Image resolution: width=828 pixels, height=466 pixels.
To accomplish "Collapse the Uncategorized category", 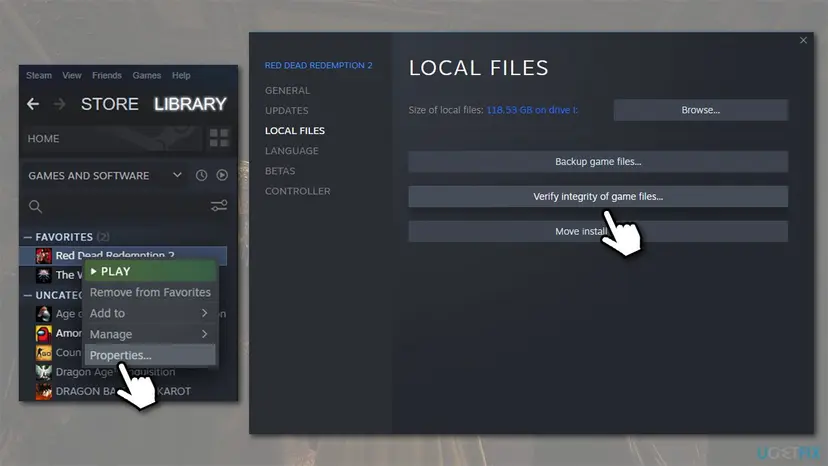I will pos(27,295).
